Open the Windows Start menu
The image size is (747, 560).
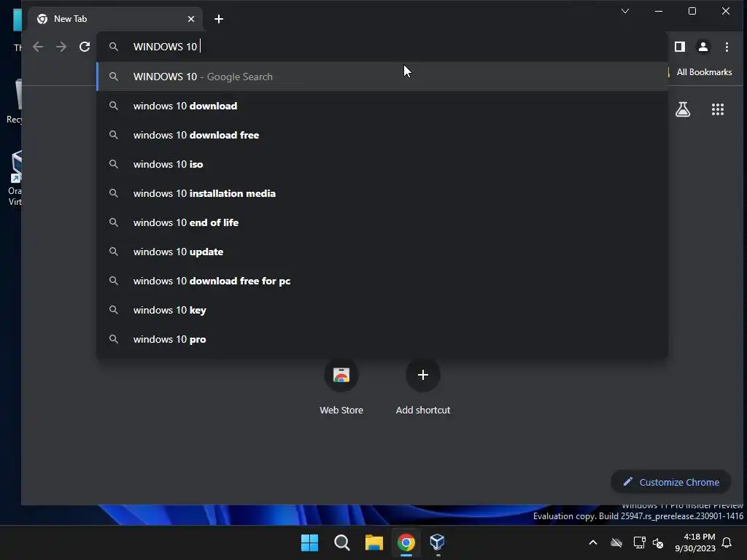[x=309, y=542]
